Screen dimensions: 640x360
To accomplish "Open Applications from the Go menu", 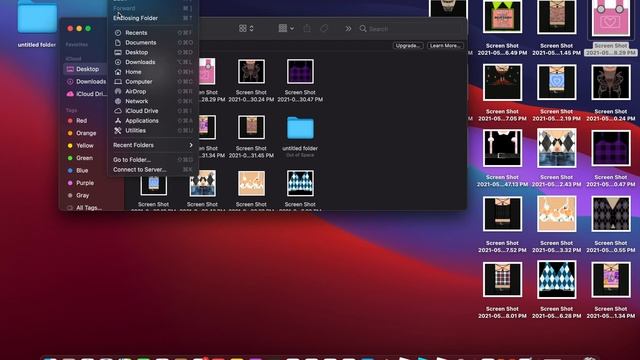I will coord(153,121).
